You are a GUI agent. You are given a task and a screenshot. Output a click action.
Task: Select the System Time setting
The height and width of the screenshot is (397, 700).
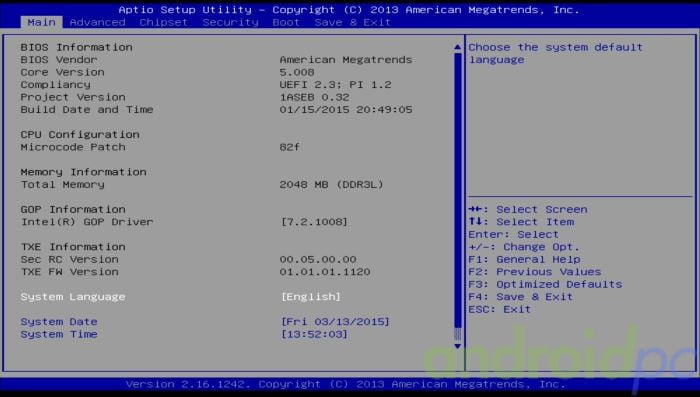59,334
